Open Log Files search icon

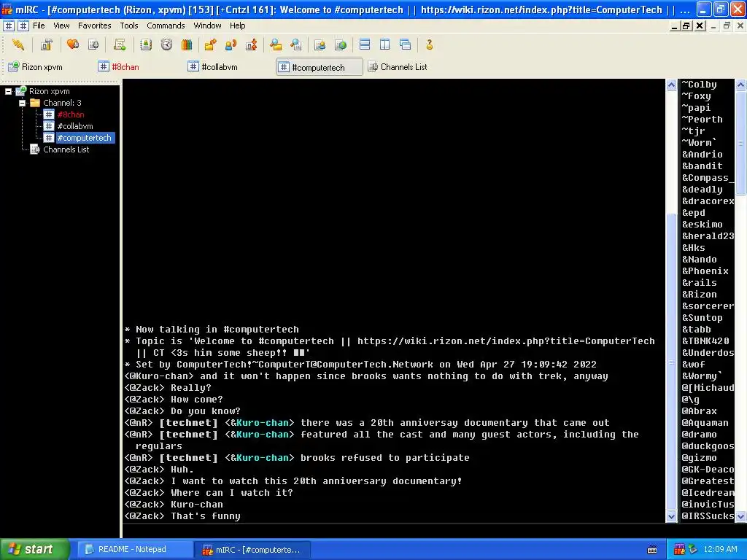click(296, 44)
